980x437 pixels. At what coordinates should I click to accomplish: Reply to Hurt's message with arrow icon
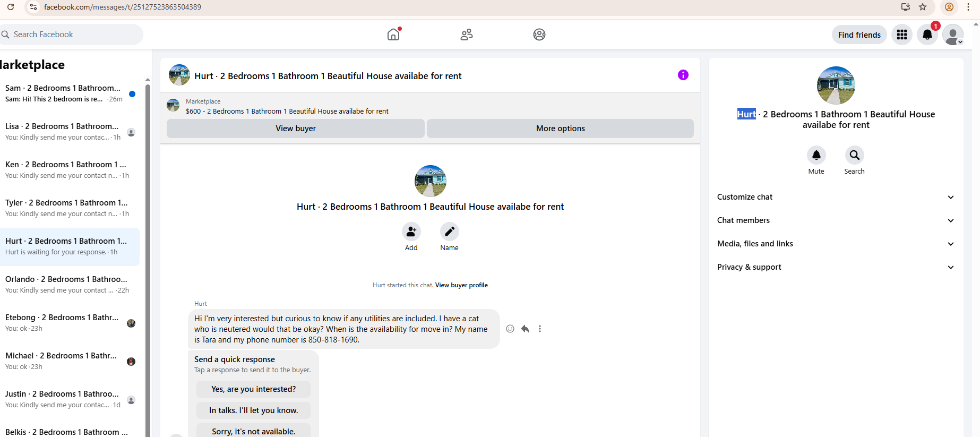click(x=525, y=329)
